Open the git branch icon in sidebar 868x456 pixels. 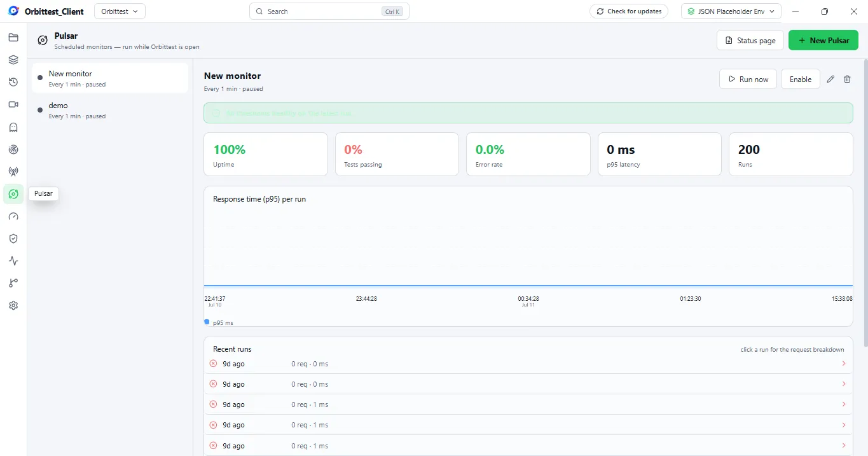[x=13, y=283]
